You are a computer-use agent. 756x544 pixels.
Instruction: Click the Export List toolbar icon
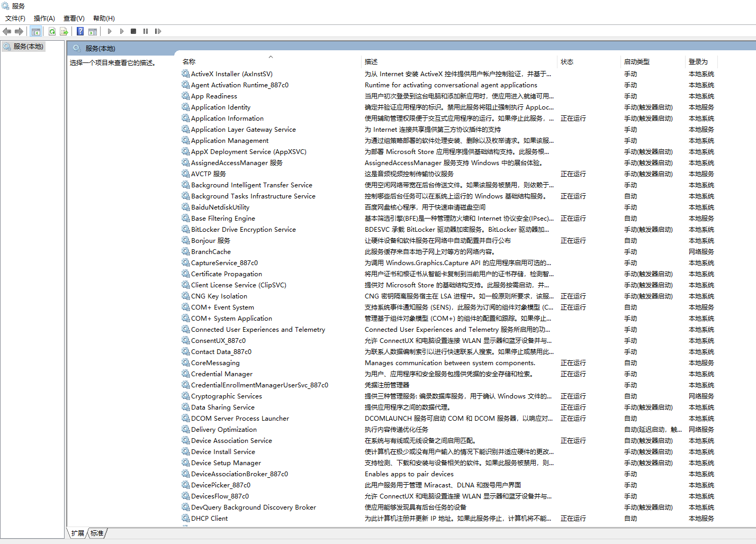[x=64, y=32]
